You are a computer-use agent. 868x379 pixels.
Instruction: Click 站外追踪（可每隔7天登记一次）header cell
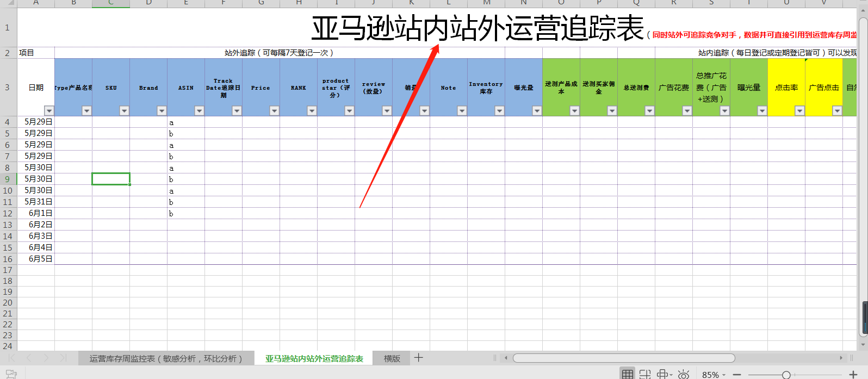(280, 53)
